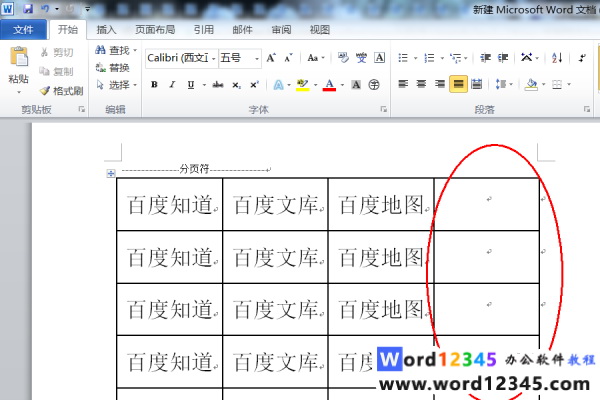Open the Clipboard pane launcher
This screenshot has width=600, height=400.
pos(82,109)
